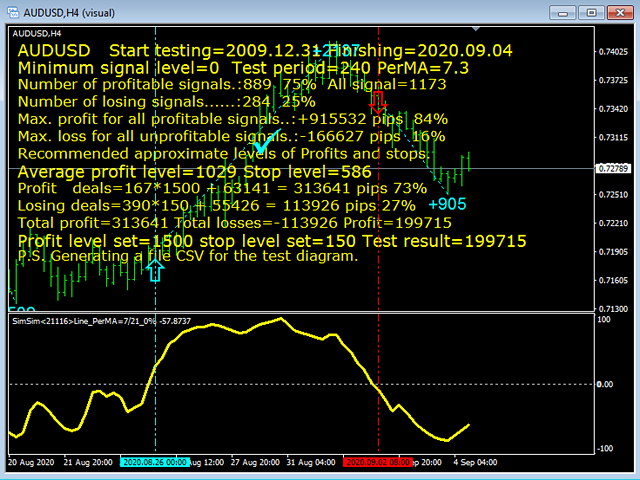Click the +905 profit label
Viewport: 640px width, 480px height.
pos(447,204)
